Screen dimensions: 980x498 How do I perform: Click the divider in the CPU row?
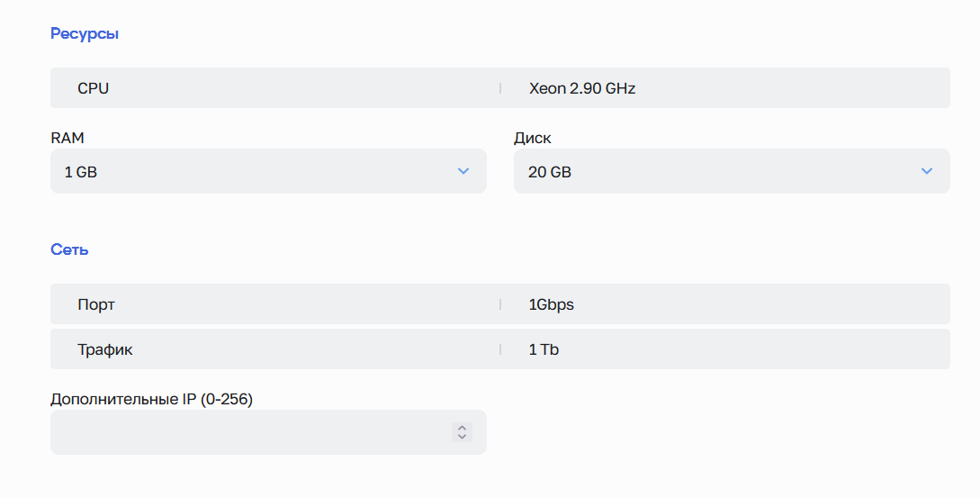(x=500, y=88)
